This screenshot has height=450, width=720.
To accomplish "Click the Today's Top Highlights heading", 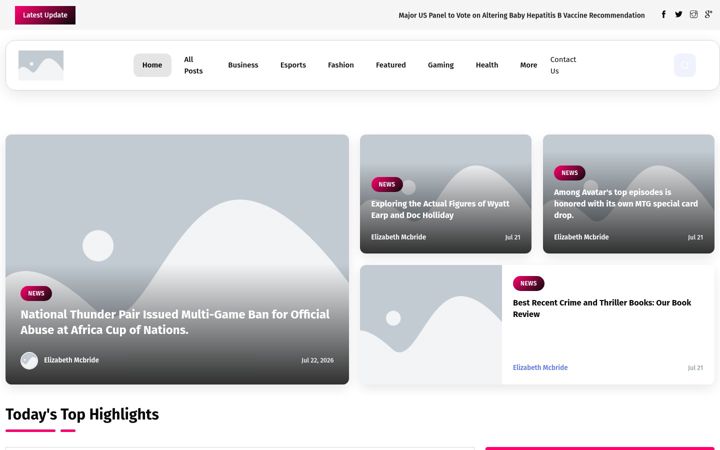I will (82, 414).
